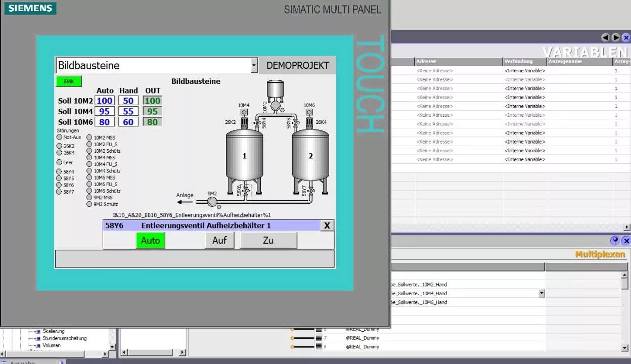Viewport: 631px width, 364px height.
Task: Click the Leer fault indicator lamp
Action: pyautogui.click(x=59, y=163)
